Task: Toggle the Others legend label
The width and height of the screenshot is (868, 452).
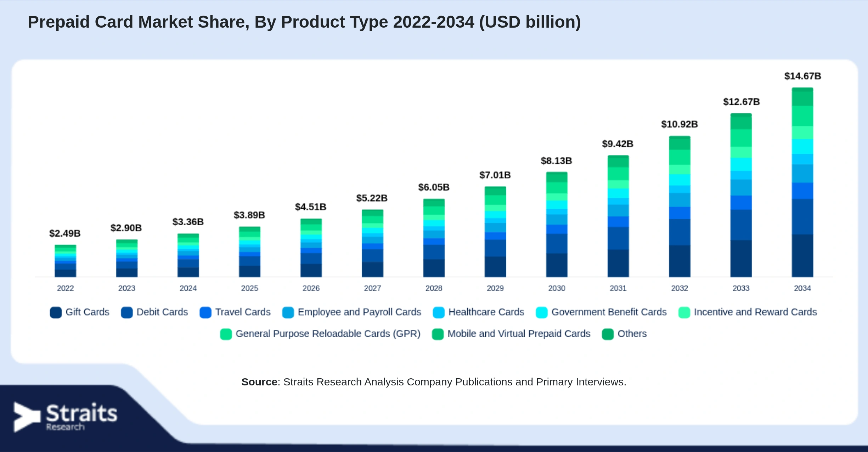Action: pyautogui.click(x=632, y=334)
